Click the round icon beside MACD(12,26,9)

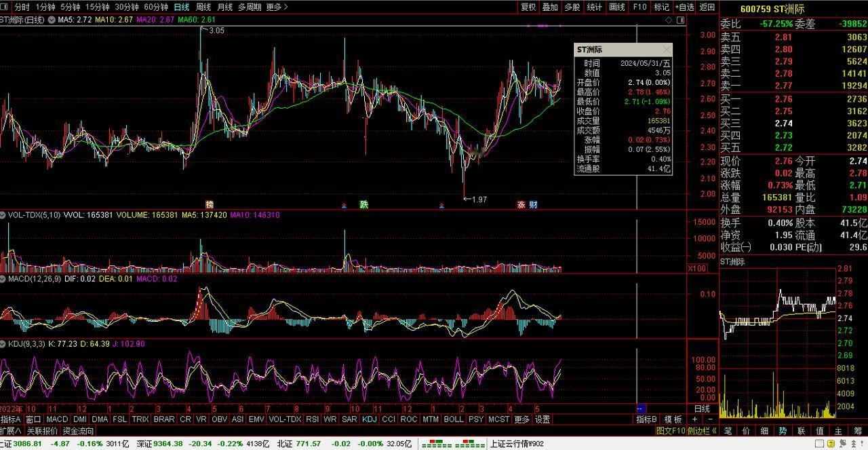tap(3, 279)
